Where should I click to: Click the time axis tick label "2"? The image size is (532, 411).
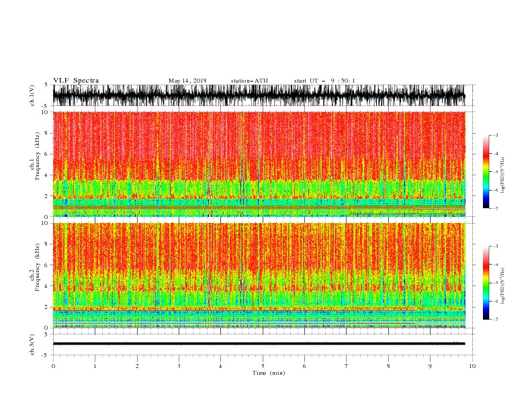137,366
